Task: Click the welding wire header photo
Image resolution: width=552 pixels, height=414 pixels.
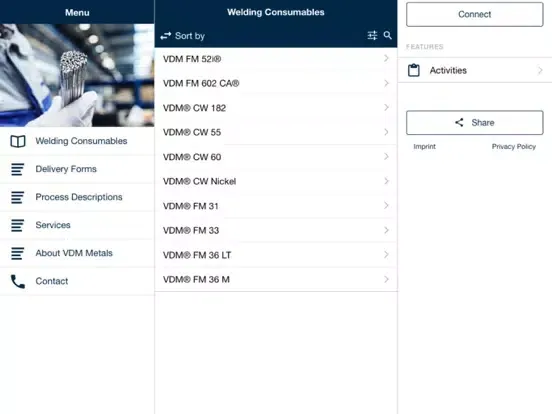Action: coord(77,75)
